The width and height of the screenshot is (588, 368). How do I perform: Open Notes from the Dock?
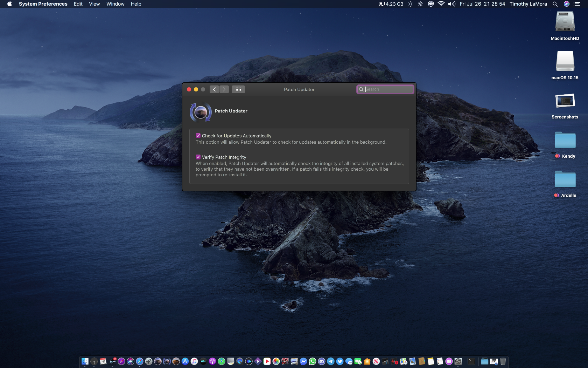click(x=431, y=361)
